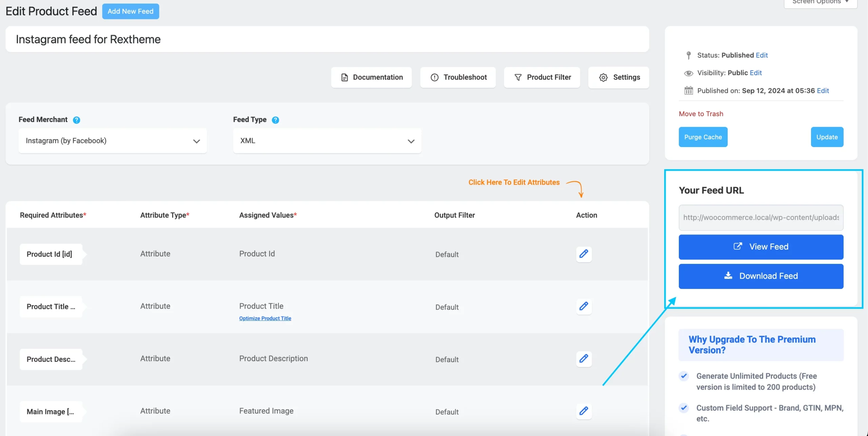Click the Documentation tab icon

coord(344,77)
